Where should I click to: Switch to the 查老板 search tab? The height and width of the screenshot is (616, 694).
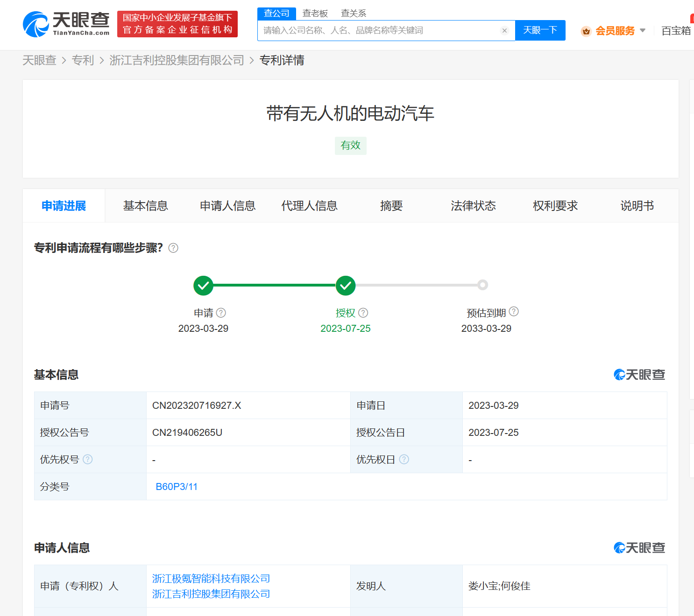click(x=315, y=14)
